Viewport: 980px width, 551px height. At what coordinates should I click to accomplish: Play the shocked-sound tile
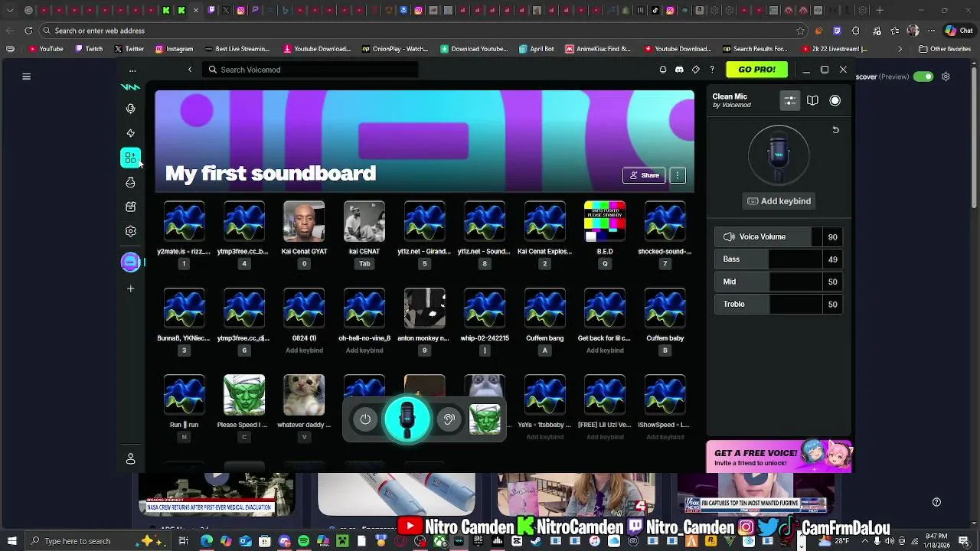coord(665,221)
